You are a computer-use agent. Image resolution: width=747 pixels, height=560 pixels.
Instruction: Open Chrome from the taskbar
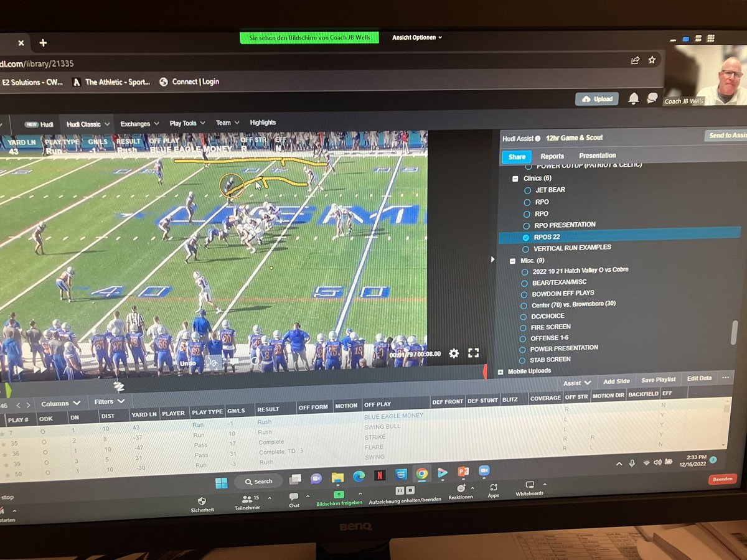coord(421,474)
